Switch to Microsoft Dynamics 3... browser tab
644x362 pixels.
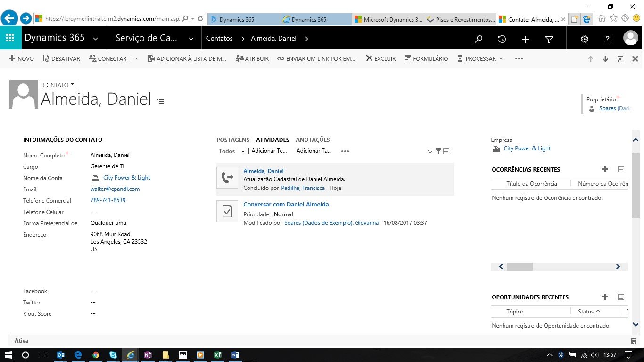(388, 20)
